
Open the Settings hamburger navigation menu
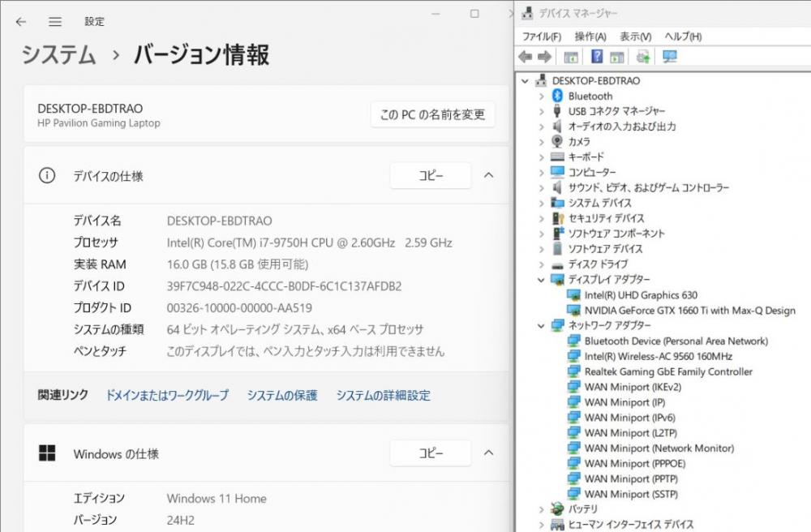[x=55, y=22]
